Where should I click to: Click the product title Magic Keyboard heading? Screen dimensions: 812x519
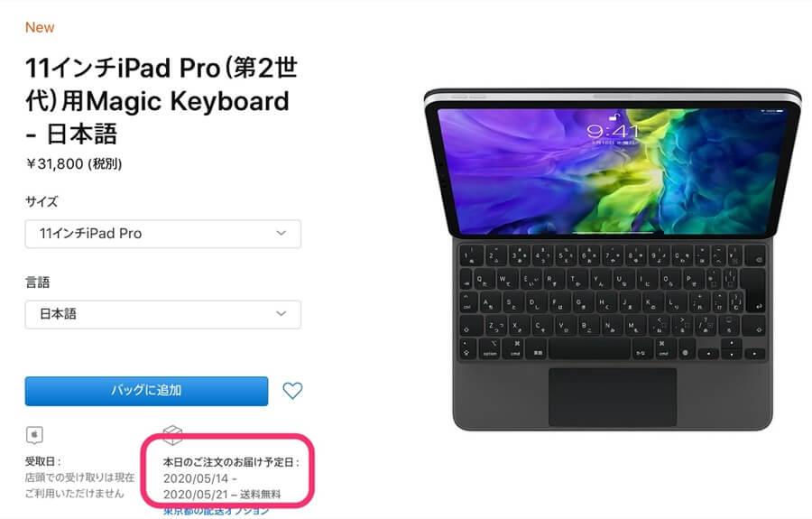(161, 100)
